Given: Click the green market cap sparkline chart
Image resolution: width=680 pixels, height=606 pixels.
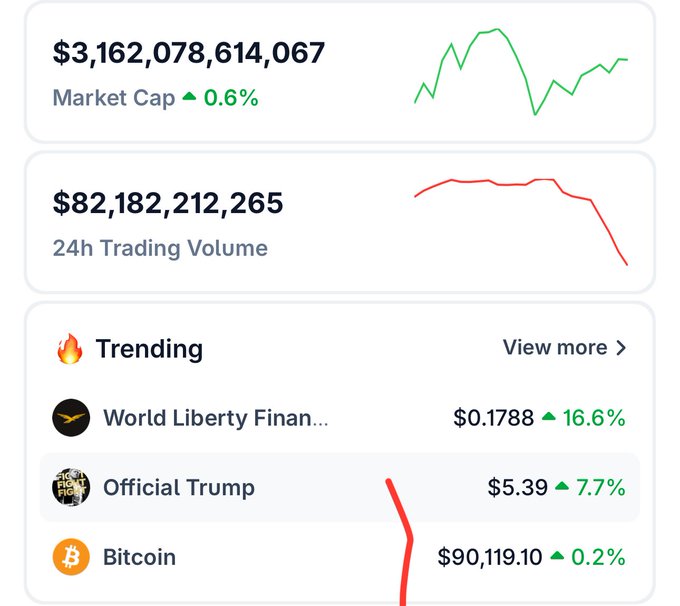Looking at the screenshot, I should (x=521, y=72).
